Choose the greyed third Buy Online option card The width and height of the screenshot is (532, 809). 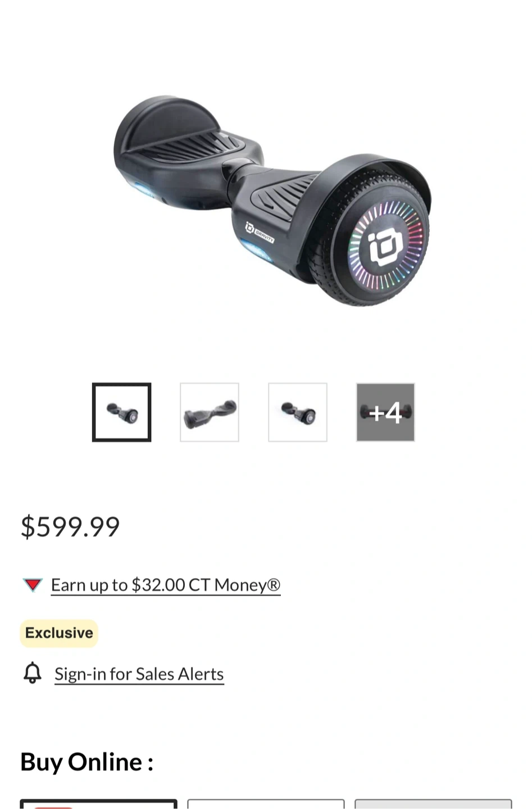[433, 804]
